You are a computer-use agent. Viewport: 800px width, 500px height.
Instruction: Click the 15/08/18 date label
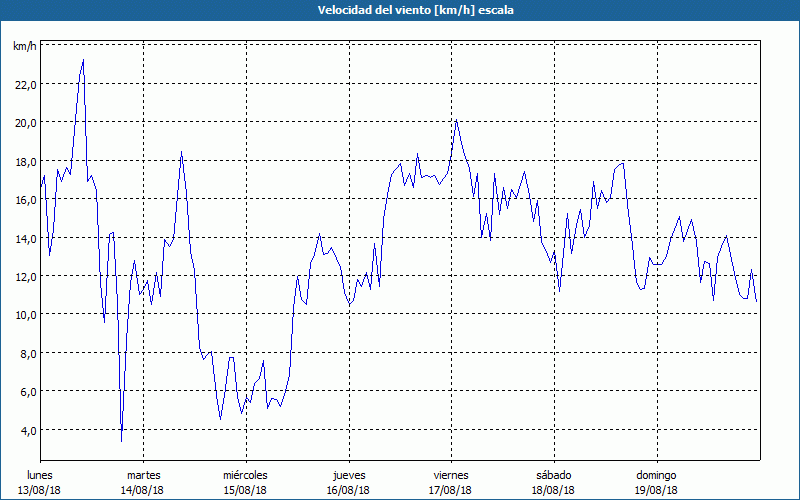tap(245, 490)
